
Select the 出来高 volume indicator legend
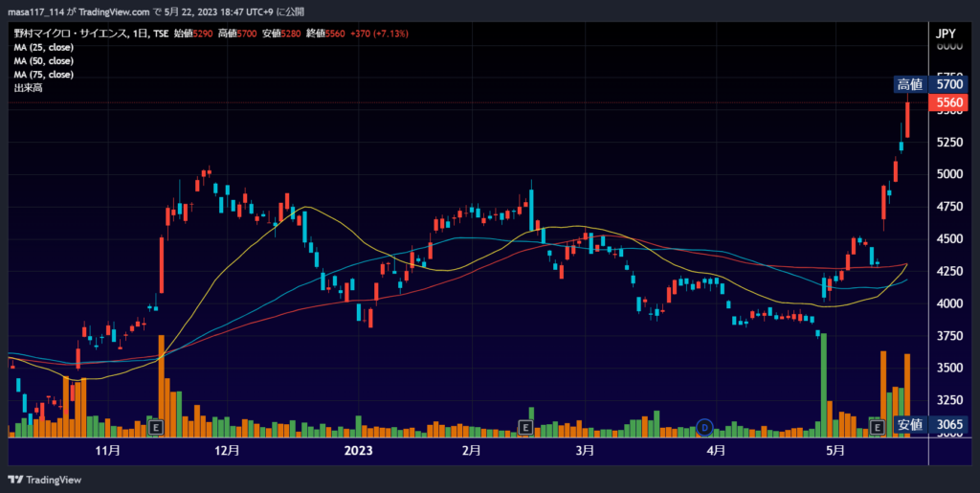(28, 88)
